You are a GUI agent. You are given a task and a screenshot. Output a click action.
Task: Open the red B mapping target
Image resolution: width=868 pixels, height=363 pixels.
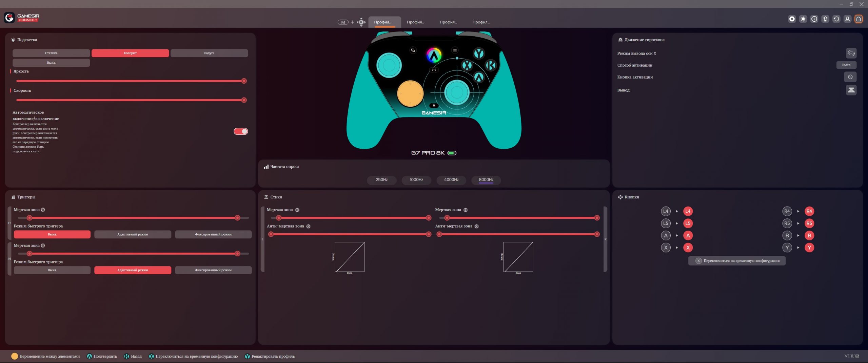pos(809,236)
